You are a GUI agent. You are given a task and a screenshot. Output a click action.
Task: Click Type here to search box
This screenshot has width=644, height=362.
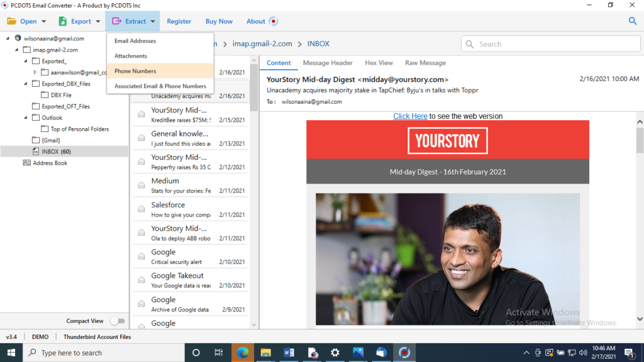click(104, 353)
